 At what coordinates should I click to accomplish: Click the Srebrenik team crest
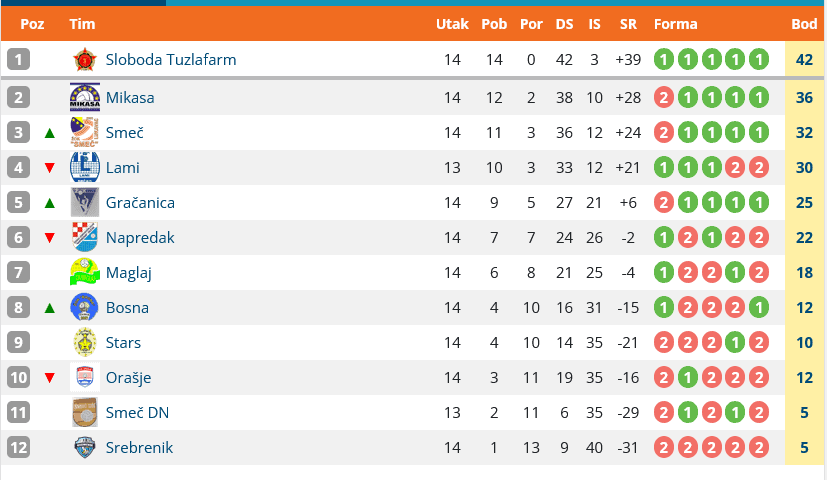[85, 448]
